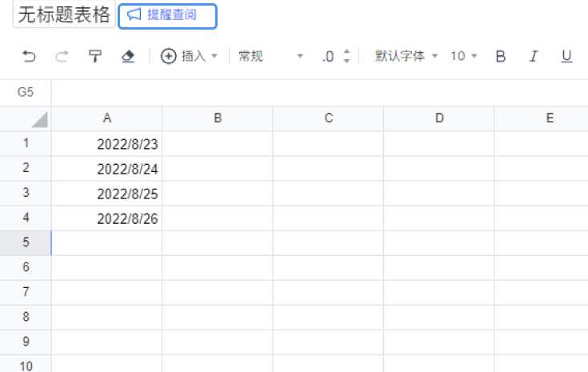The height and width of the screenshot is (372, 588).
Task: Click the undo arrow icon
Action: click(x=29, y=57)
